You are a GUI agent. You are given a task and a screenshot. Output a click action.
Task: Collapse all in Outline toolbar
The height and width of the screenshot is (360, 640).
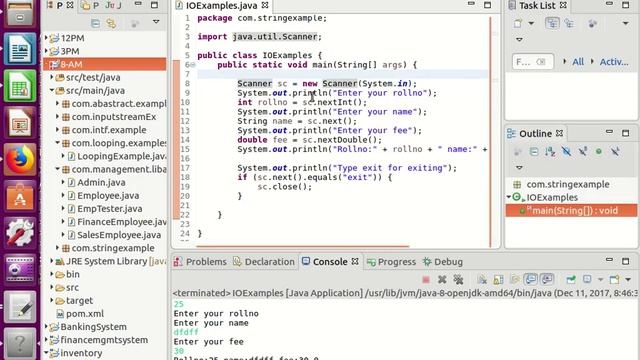[x=534, y=152]
